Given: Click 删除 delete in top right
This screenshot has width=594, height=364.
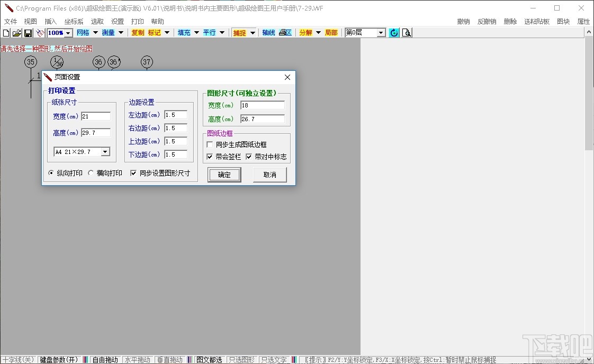Looking at the screenshot, I should [x=510, y=22].
